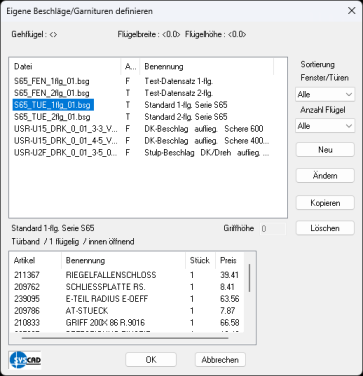
Task: Select article 239095 row
Action: (x=127, y=299)
